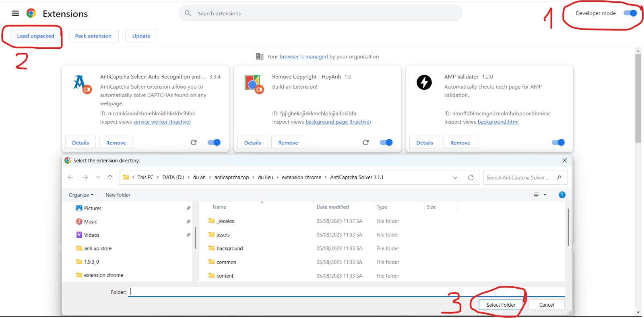Go forward in the folder dialog
This screenshot has width=644, height=318.
(x=85, y=177)
